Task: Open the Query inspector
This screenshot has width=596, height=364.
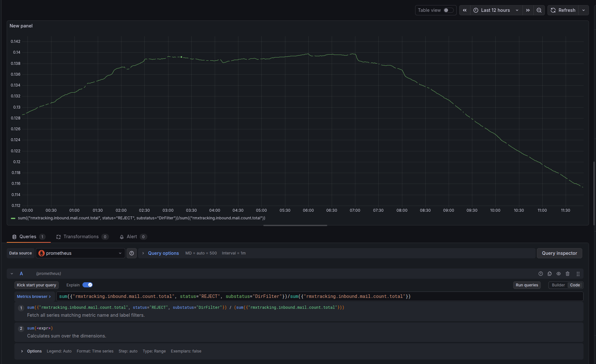Action: pos(559,253)
